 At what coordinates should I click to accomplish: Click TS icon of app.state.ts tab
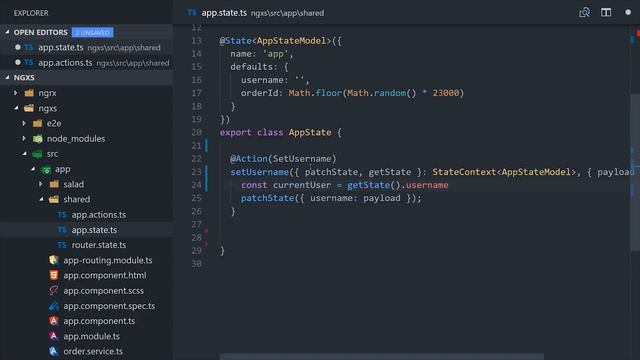[x=192, y=13]
